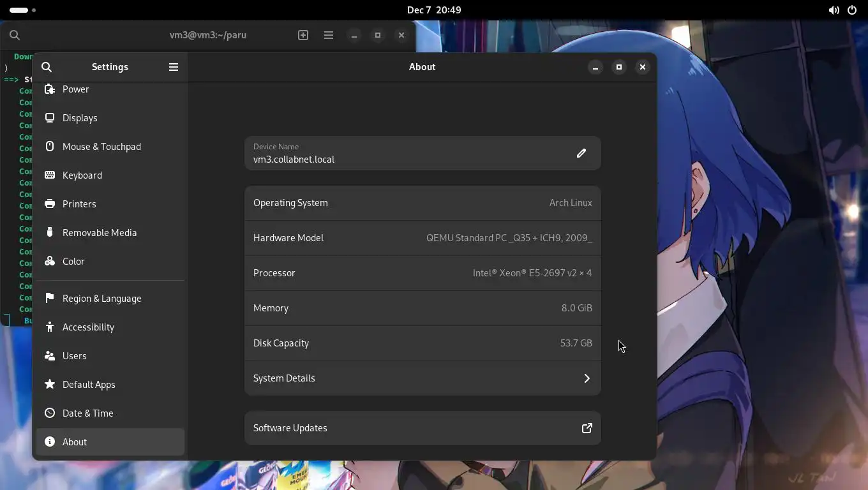
Task: Click the Displays monitor icon
Action: [50, 118]
